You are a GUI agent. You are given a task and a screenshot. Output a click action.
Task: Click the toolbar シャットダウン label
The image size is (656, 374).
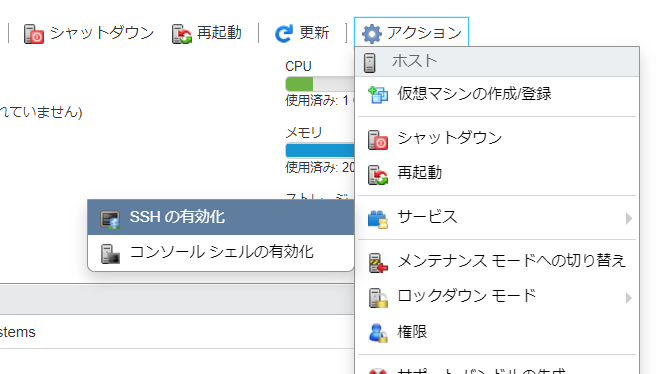click(102, 33)
